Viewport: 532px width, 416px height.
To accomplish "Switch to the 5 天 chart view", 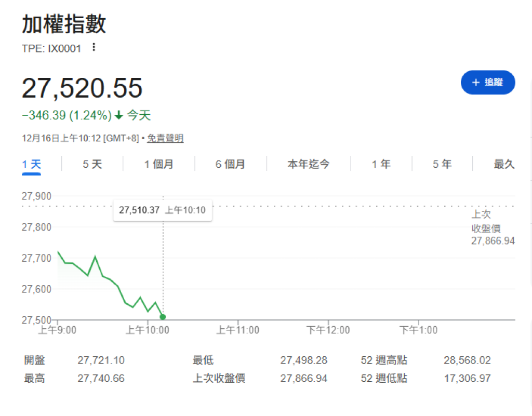I will pyautogui.click(x=91, y=164).
